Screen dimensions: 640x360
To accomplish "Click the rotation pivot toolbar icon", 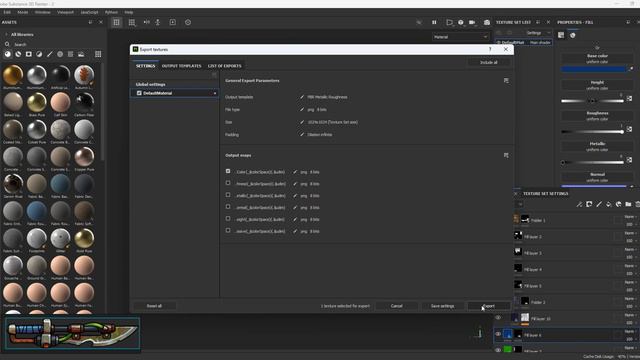I will pyautogui.click(x=158, y=22).
